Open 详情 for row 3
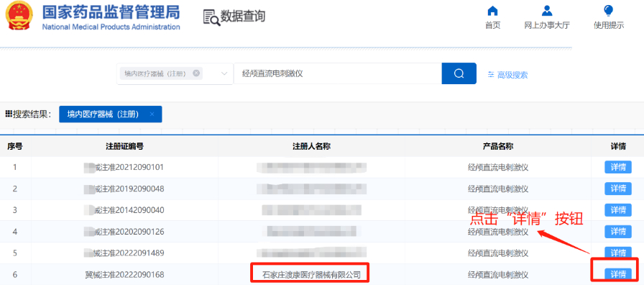644x285 pixels. [x=617, y=210]
